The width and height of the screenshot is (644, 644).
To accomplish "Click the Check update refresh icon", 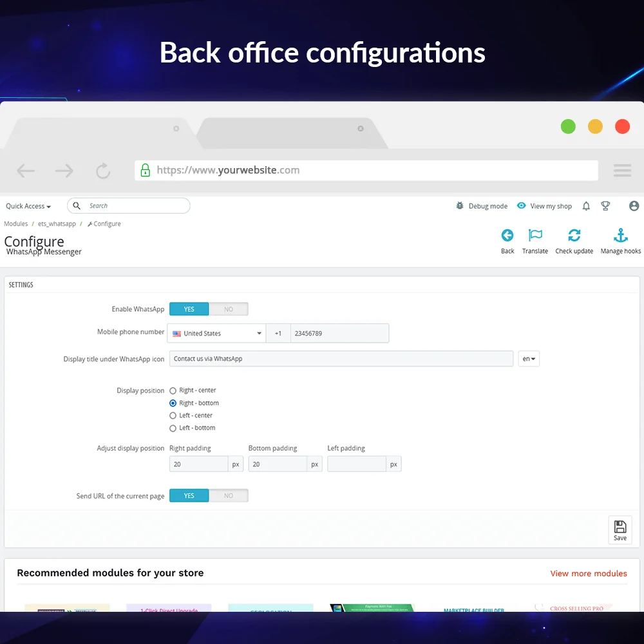I will click(x=574, y=236).
